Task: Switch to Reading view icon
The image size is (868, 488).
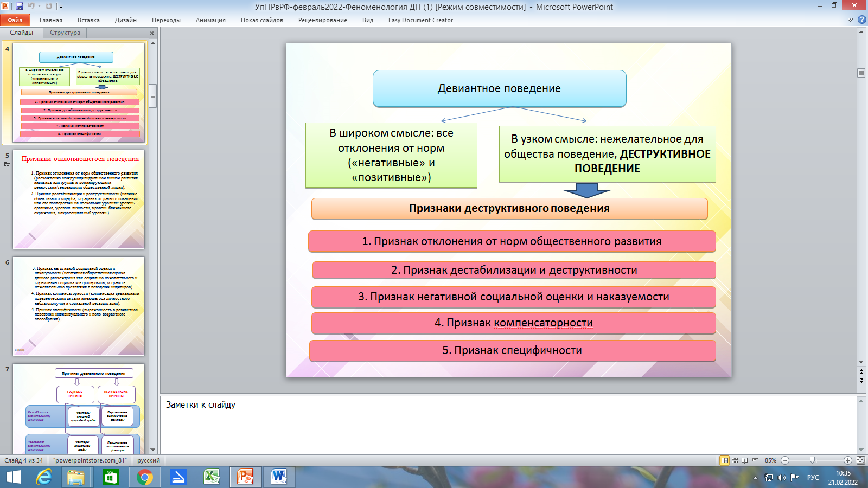Action: click(744, 460)
